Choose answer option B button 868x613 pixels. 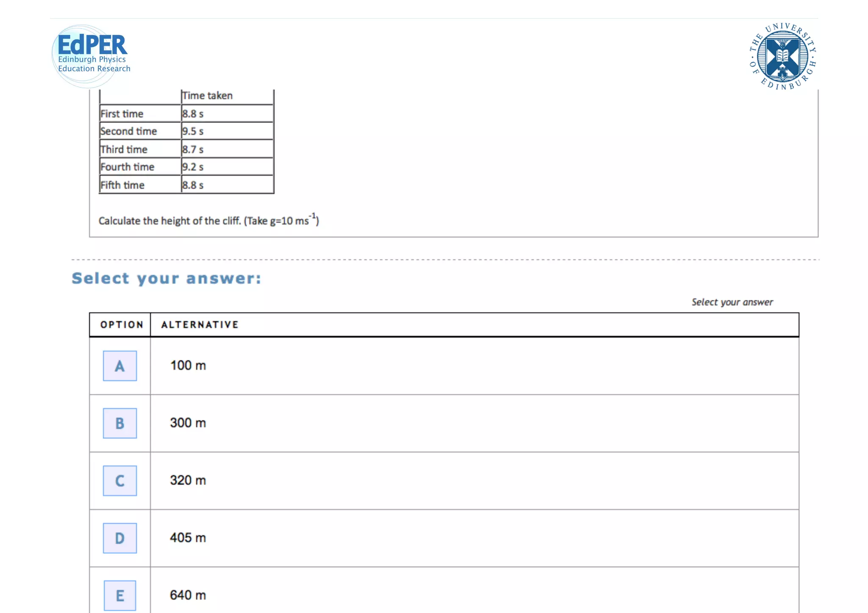tap(120, 423)
